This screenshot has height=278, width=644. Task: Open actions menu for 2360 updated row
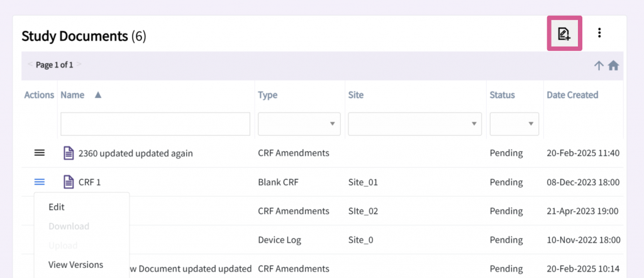click(40, 153)
